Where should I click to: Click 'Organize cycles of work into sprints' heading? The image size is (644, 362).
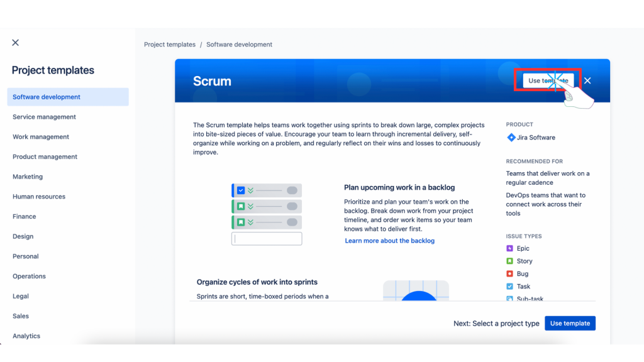(257, 282)
